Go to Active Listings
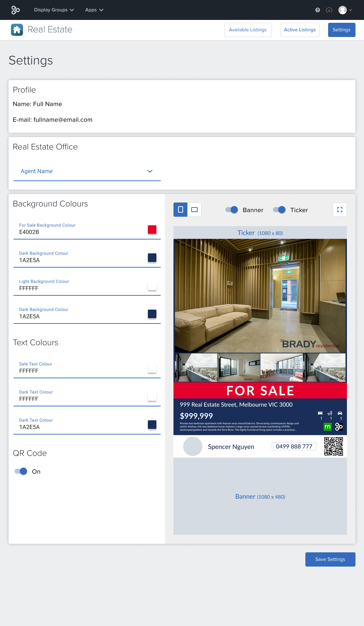The image size is (364, 626). click(x=300, y=30)
